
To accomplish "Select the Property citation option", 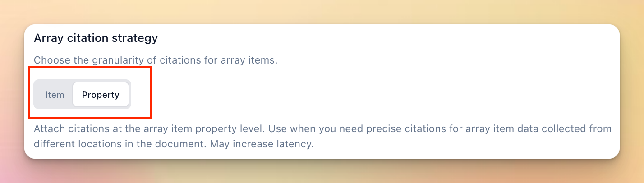I will coord(101,95).
